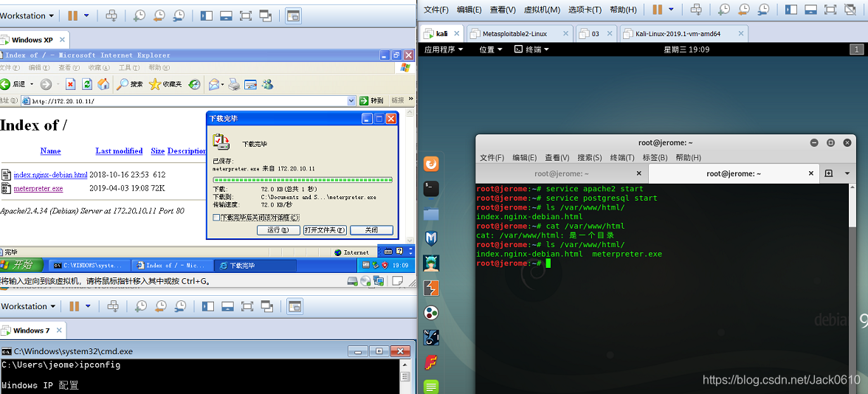Switch to Kali-Linux-2019.1-vm-amd64 tab

pos(683,34)
